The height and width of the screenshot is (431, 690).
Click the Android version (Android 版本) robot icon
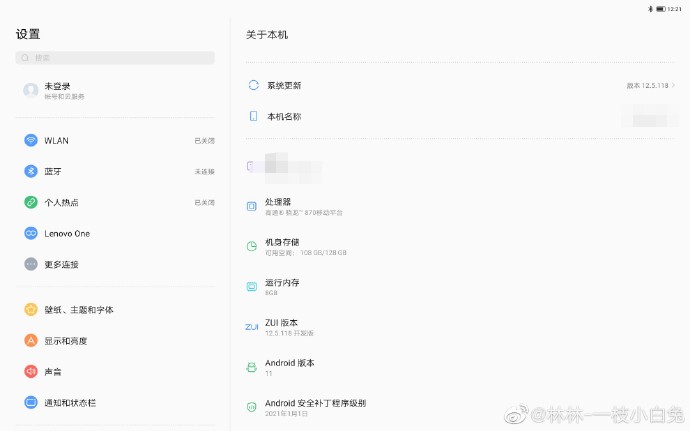[252, 367]
